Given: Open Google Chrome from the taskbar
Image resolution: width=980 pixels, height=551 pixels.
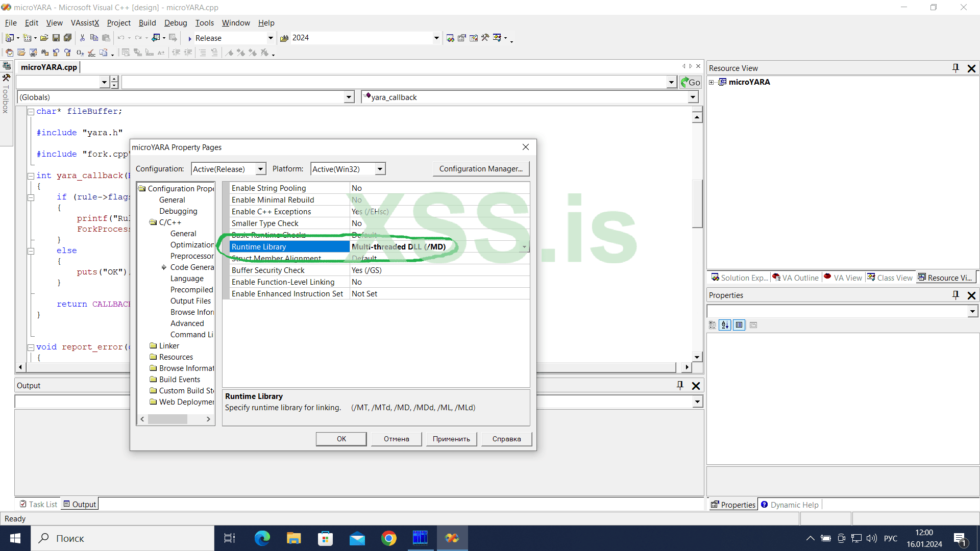Looking at the screenshot, I should pyautogui.click(x=388, y=538).
